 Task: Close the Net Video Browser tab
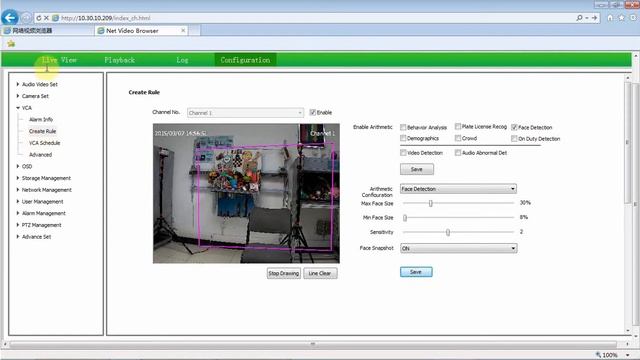(x=183, y=30)
